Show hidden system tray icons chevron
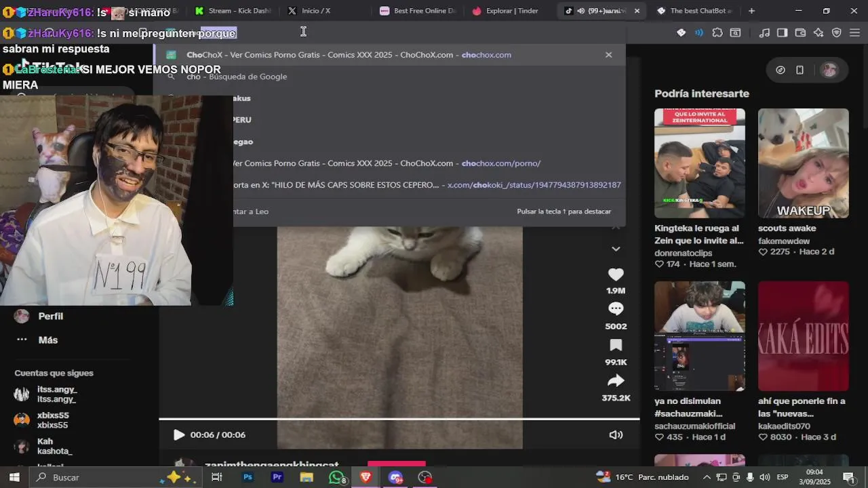The width and height of the screenshot is (868, 488). (x=707, y=477)
